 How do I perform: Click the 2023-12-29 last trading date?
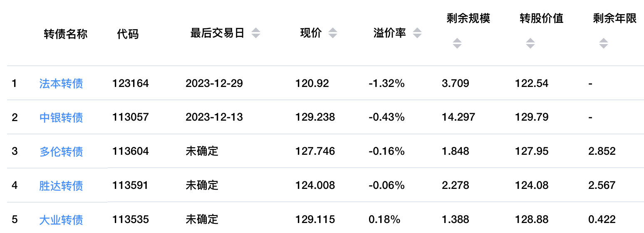click(214, 84)
